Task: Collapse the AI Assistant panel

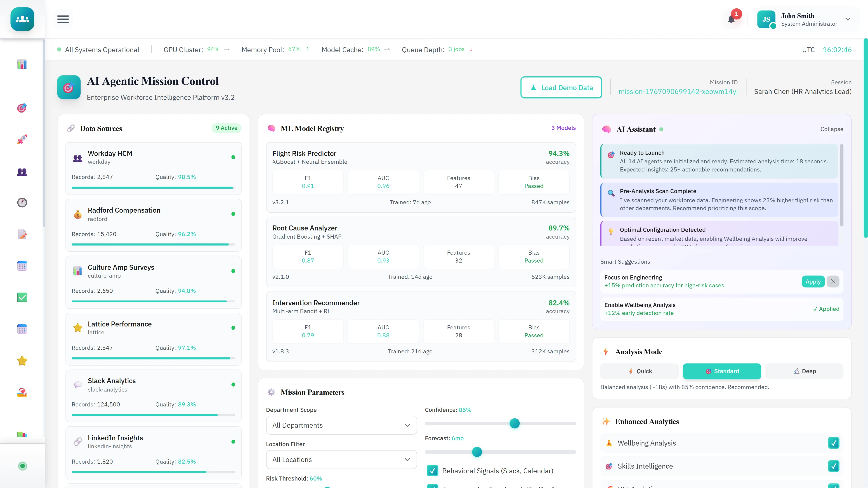Action: point(832,129)
